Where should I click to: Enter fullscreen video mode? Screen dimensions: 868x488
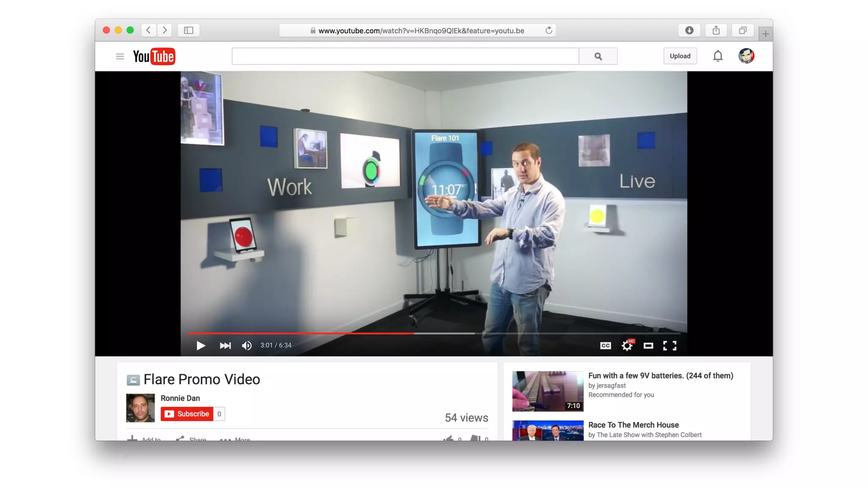(670, 346)
